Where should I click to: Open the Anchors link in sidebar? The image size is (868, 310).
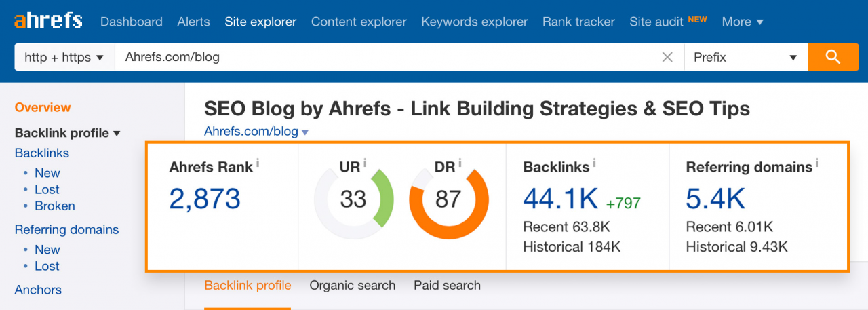pos(38,290)
